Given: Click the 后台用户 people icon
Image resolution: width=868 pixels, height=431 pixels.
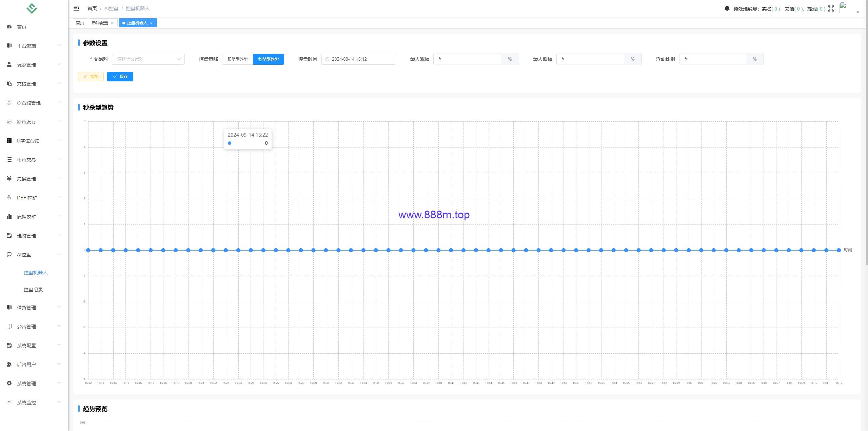Looking at the screenshot, I should 9,364.
